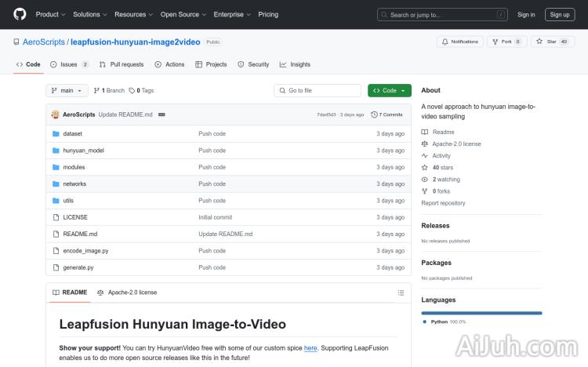
Task: Open 'Update README.md' message in README.md row
Action: tap(225, 234)
